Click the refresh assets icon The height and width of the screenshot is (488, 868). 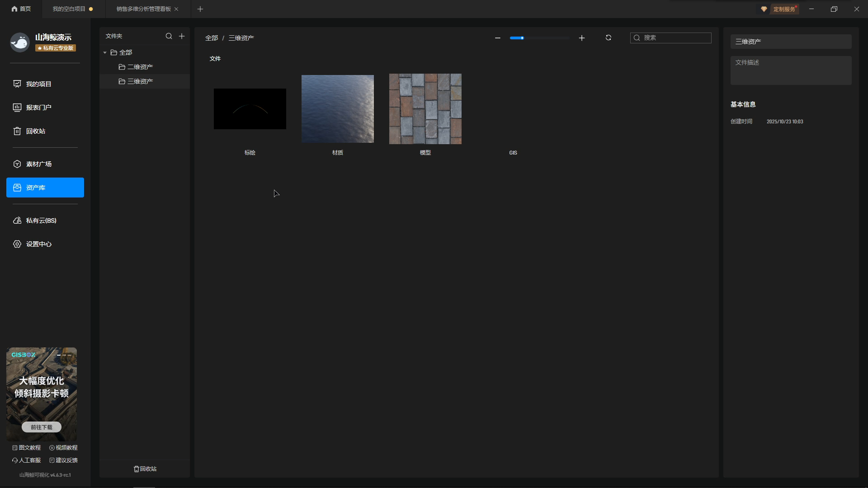(x=609, y=38)
